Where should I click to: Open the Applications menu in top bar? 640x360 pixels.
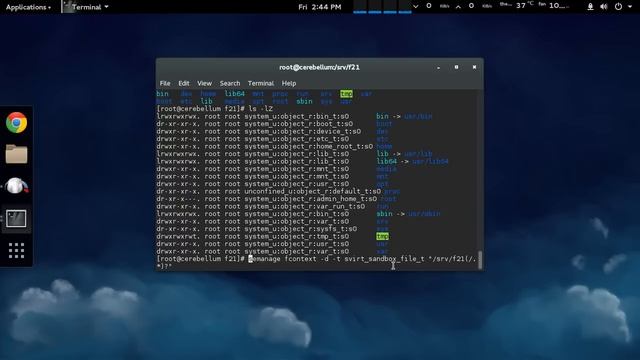[28, 7]
